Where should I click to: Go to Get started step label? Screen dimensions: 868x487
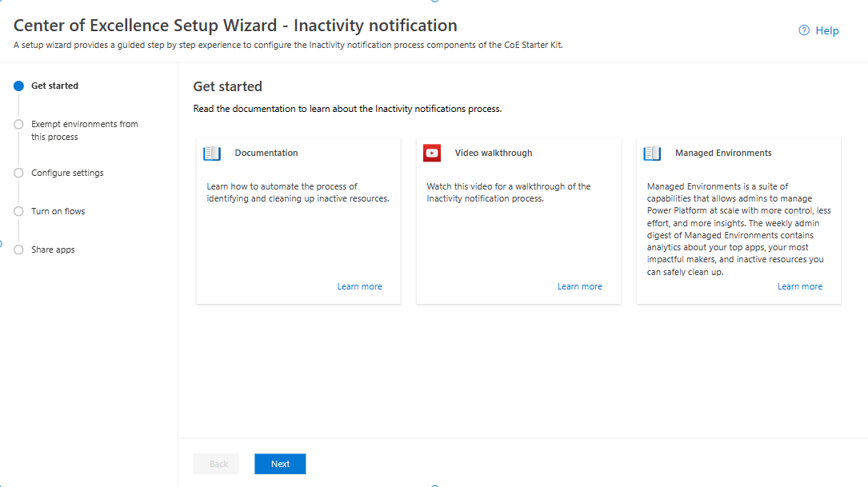coord(55,86)
